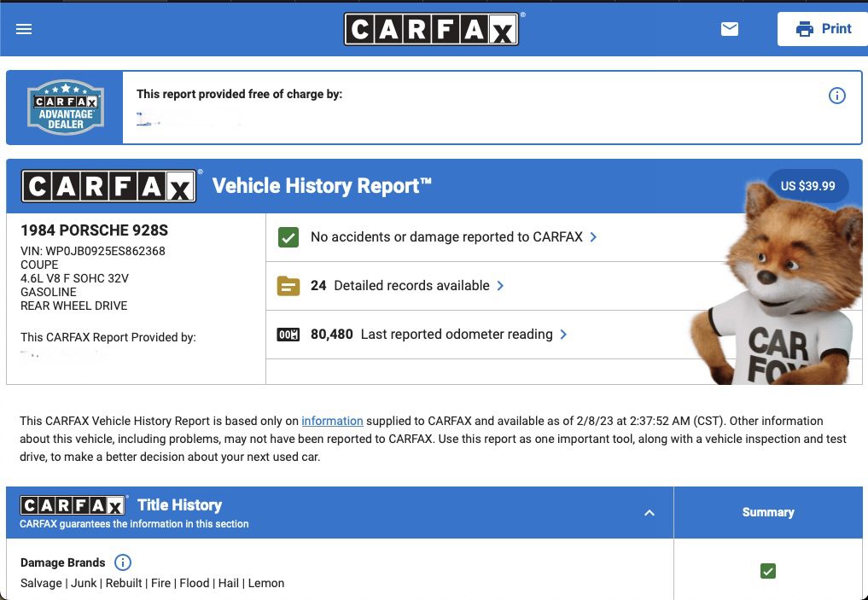The width and height of the screenshot is (868, 600).
Task: Follow the 'information' hyperlink
Action: [x=332, y=421]
